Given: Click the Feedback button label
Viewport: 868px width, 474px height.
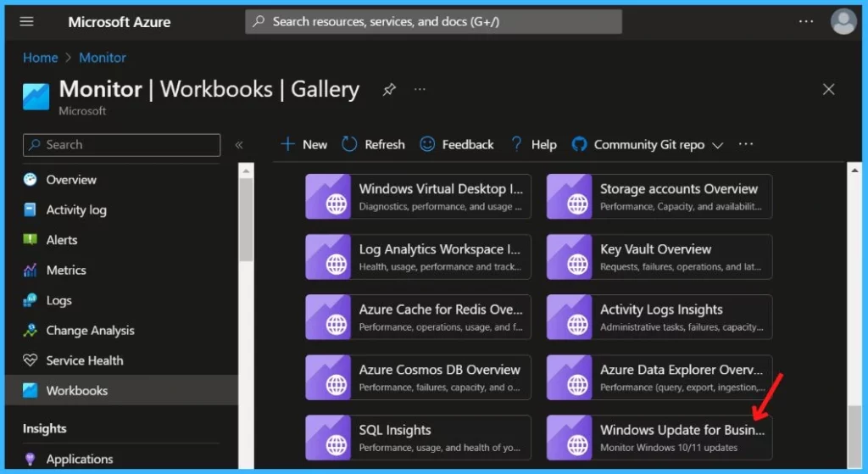Looking at the screenshot, I should point(468,144).
